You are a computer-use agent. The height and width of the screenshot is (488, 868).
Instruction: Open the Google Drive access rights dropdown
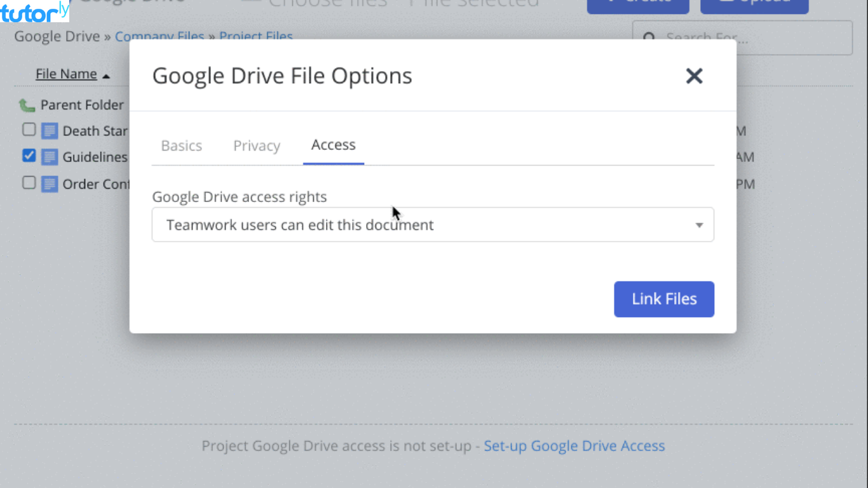coord(433,224)
